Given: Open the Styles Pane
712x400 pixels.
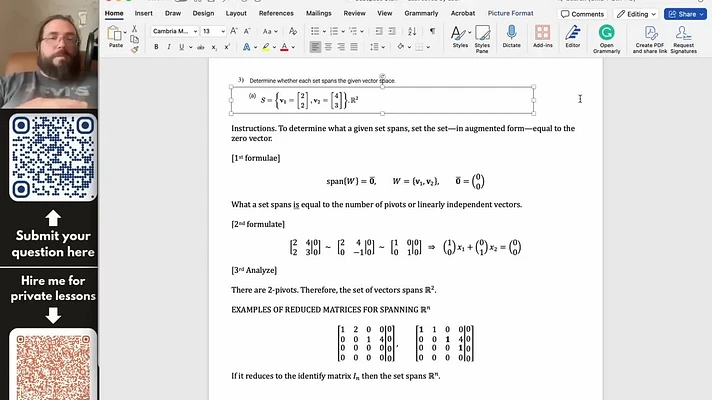Looking at the screenshot, I should pyautogui.click(x=482, y=39).
